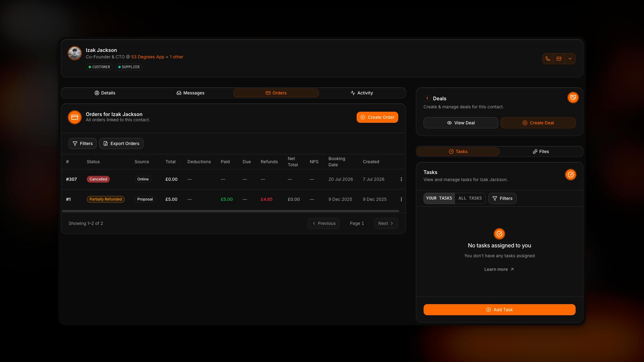Click the Deductions column header
The image size is (644, 362).
click(199, 162)
